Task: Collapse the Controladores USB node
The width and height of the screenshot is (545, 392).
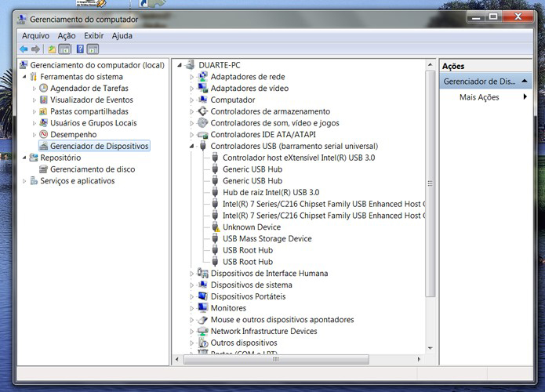Action: pyautogui.click(x=191, y=147)
